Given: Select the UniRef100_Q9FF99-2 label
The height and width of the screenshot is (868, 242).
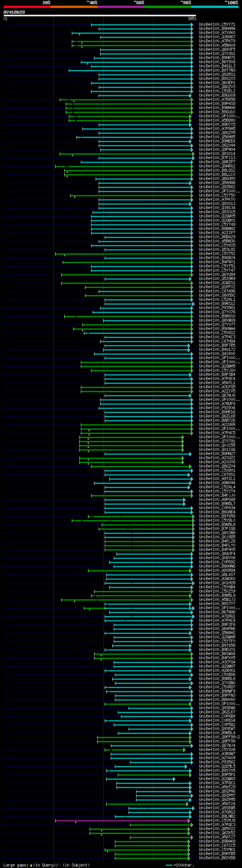Looking at the screenshot, I should [x=219, y=737].
